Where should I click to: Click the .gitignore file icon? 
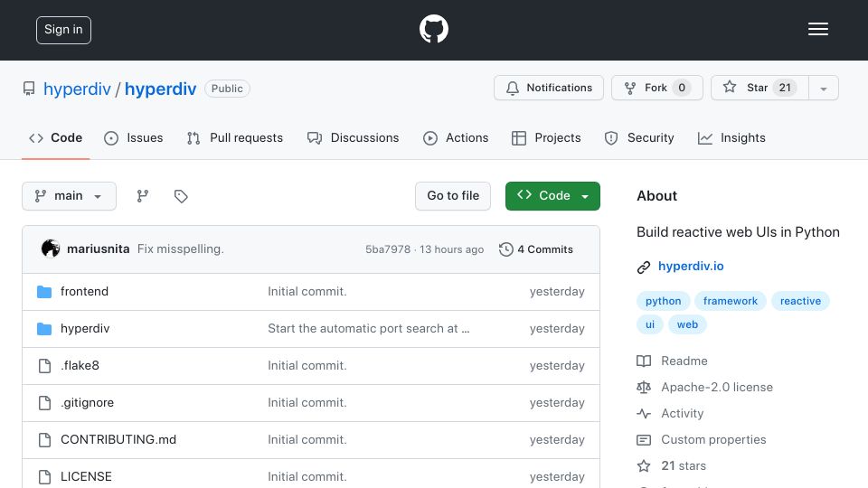(45, 403)
